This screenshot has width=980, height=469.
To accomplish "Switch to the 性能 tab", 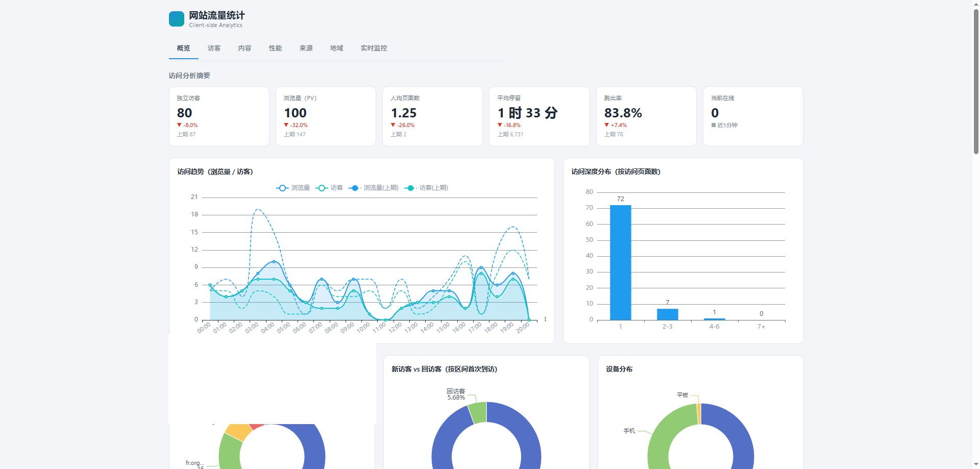I will [275, 48].
